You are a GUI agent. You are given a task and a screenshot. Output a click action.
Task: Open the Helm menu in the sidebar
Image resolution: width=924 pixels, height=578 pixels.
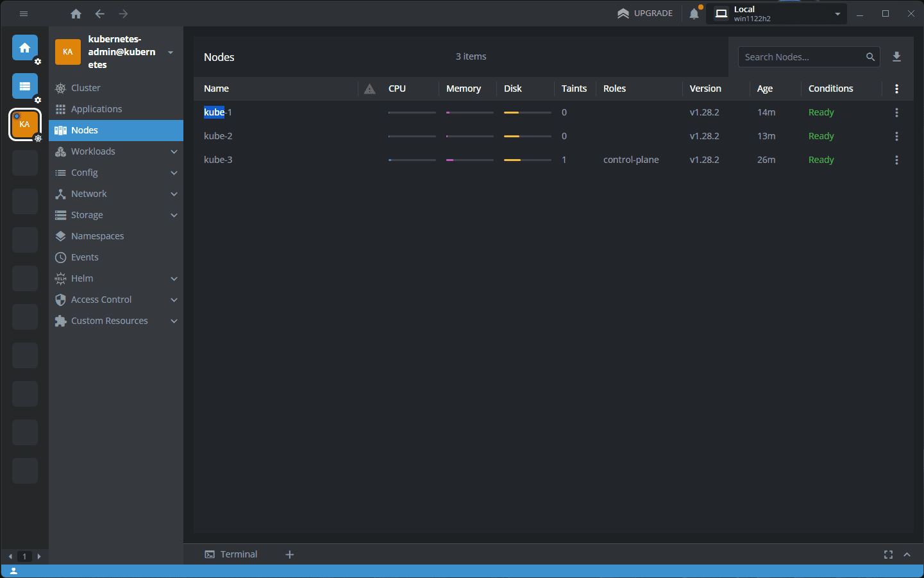click(x=82, y=278)
